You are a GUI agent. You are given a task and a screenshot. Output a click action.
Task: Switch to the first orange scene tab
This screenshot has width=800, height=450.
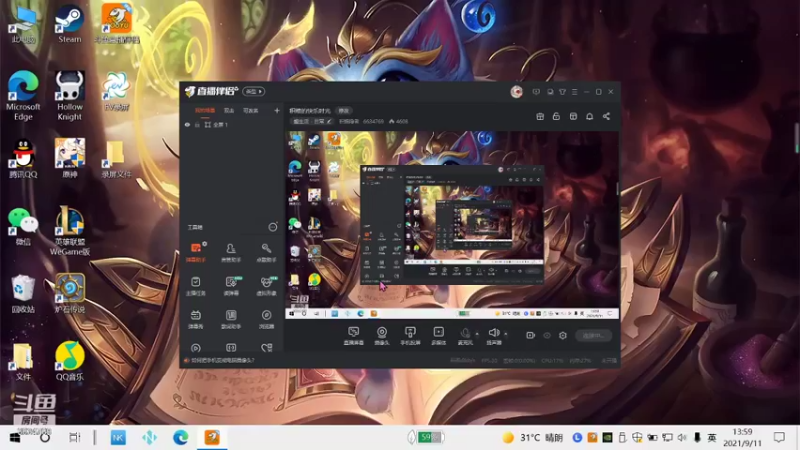[x=205, y=110]
